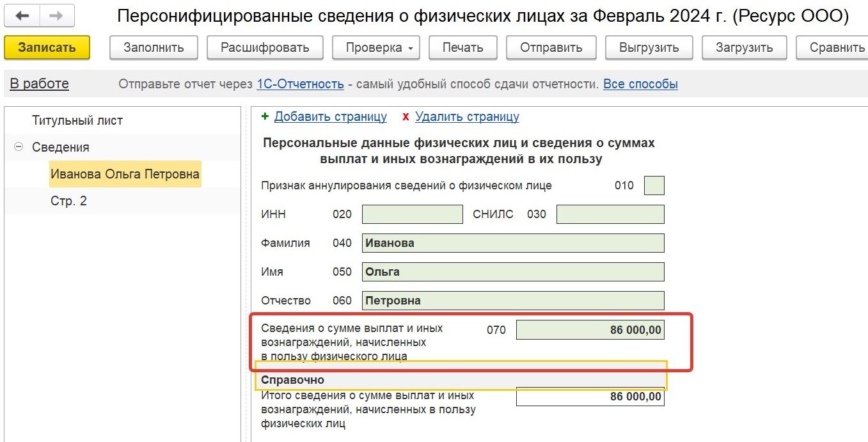Select Стр. 2 in the tree
This screenshot has height=442, width=868.
[68, 201]
